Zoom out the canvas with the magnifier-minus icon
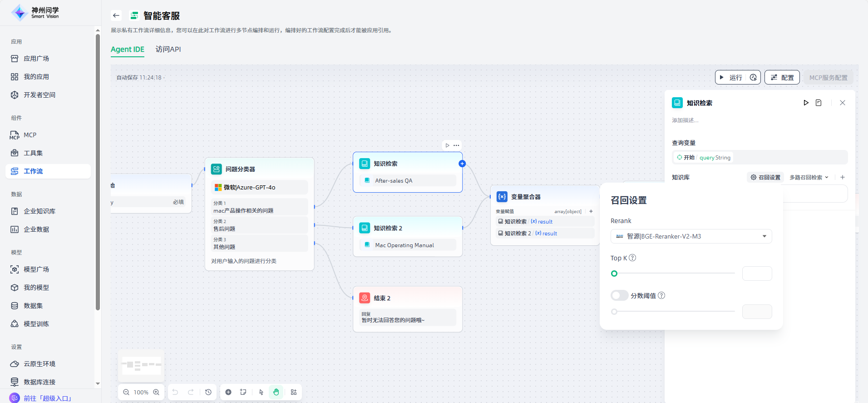The image size is (868, 403). click(126, 392)
